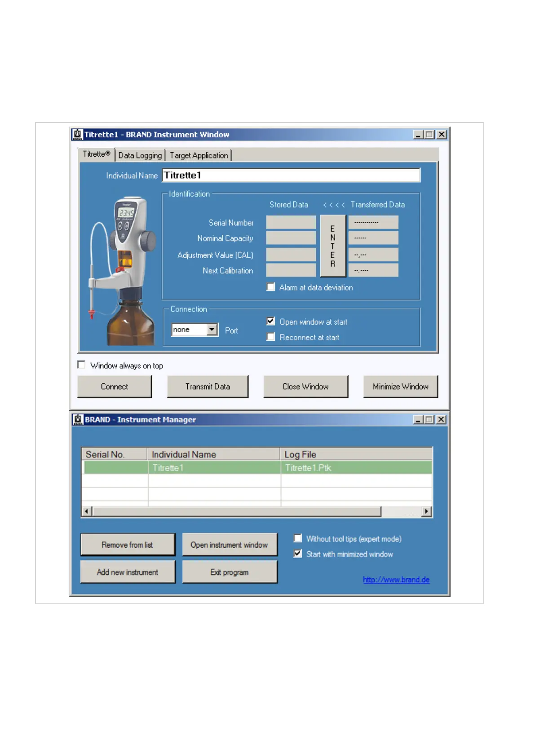This screenshot has height=756, width=535.
Task: Click Open instrument window button
Action: click(x=230, y=545)
